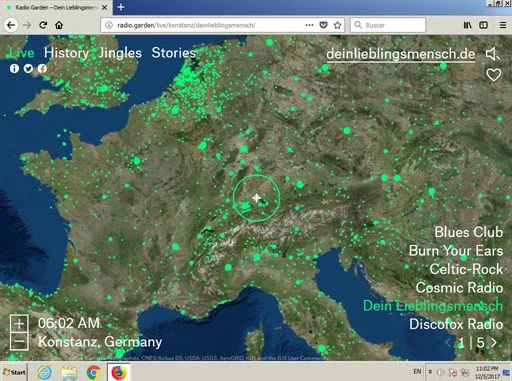Click the white crosshair in the map circle
Image resolution: width=512 pixels, height=381 pixels.
click(x=256, y=198)
